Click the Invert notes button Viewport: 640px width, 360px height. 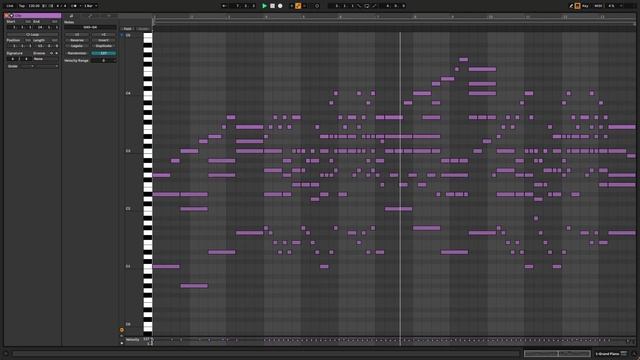tap(104, 40)
